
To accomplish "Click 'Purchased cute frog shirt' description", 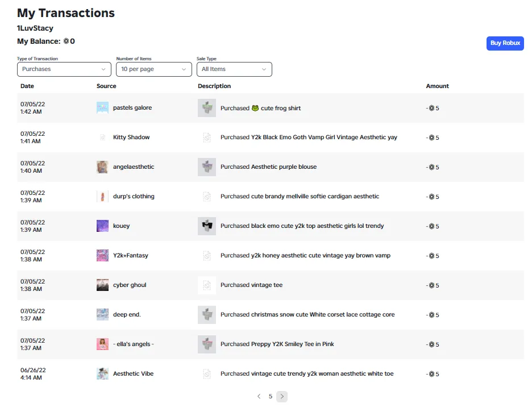I will (x=260, y=108).
